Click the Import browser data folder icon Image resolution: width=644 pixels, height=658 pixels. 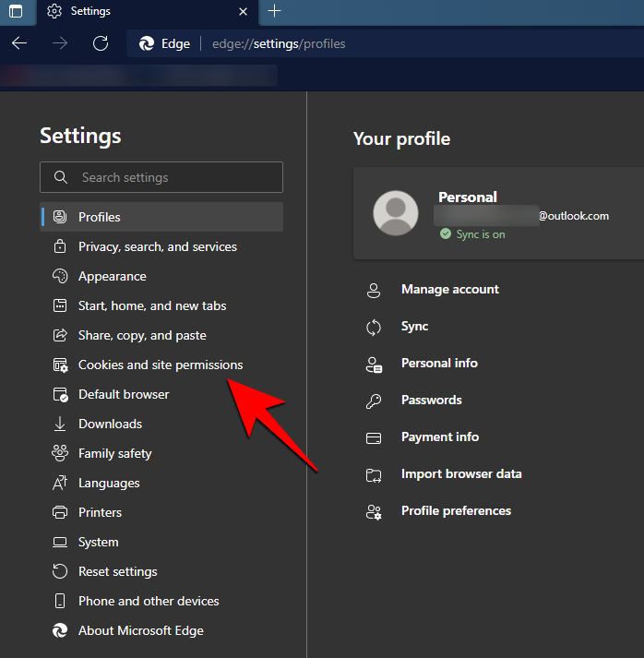pos(374,474)
